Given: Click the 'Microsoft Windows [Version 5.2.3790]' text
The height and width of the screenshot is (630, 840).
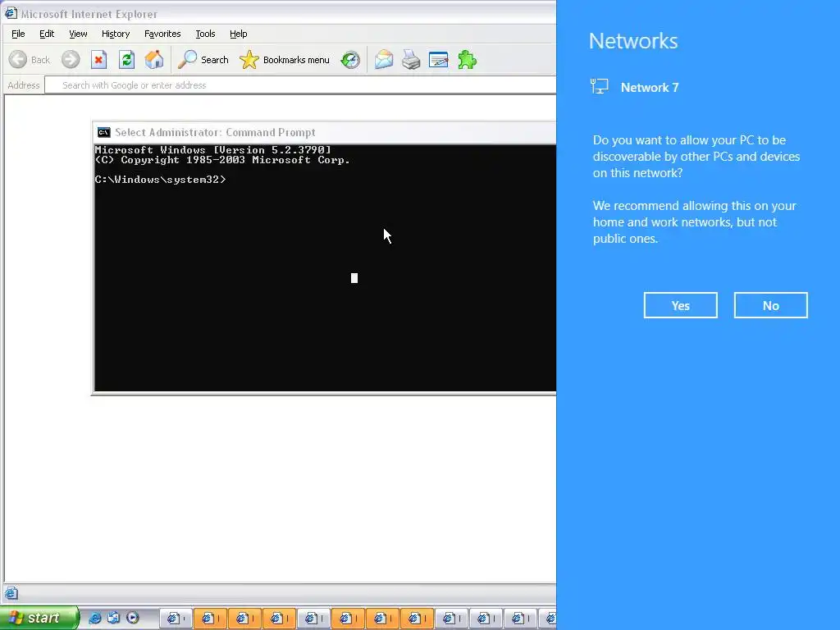Looking at the screenshot, I should (212, 150).
